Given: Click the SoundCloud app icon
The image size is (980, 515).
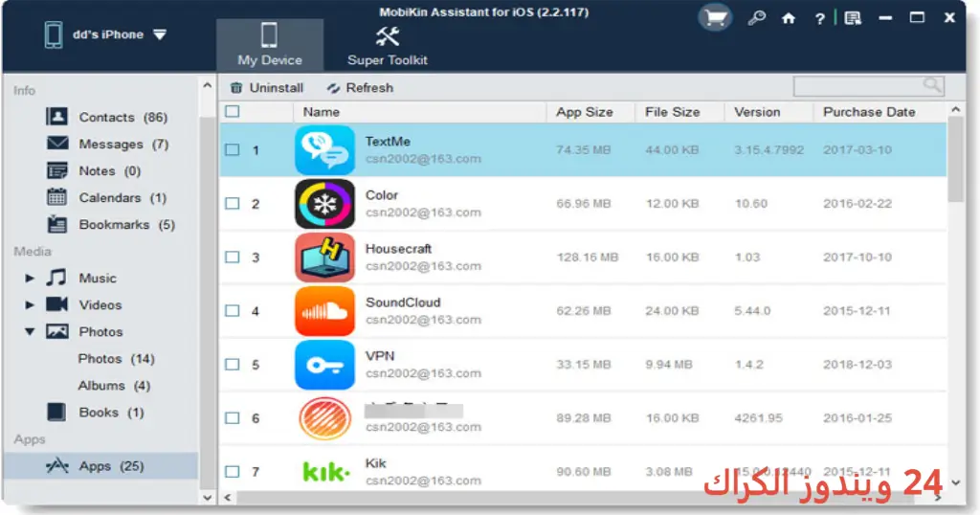Looking at the screenshot, I should tap(324, 311).
